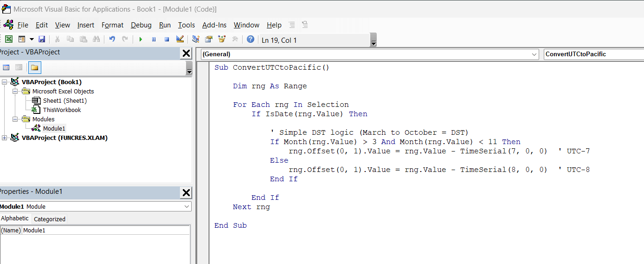
Task: Click the View Microsoft Excel icon
Action: [x=9, y=40]
